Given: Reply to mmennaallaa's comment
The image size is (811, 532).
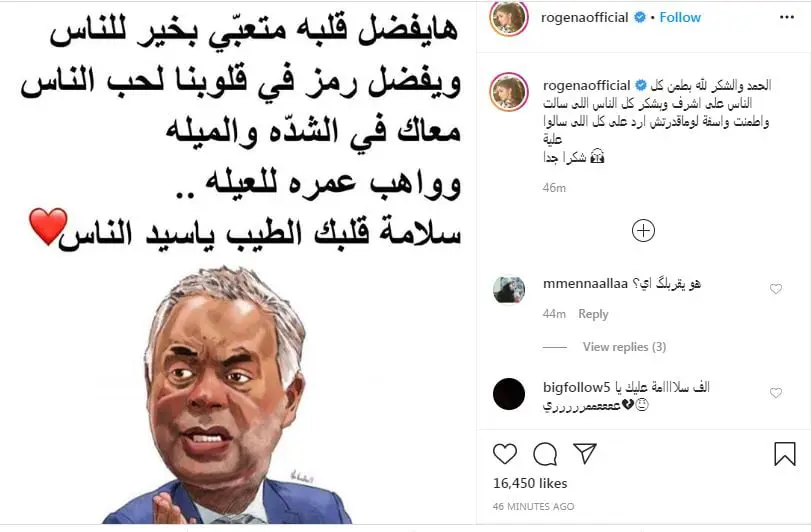Looking at the screenshot, I should click(593, 314).
